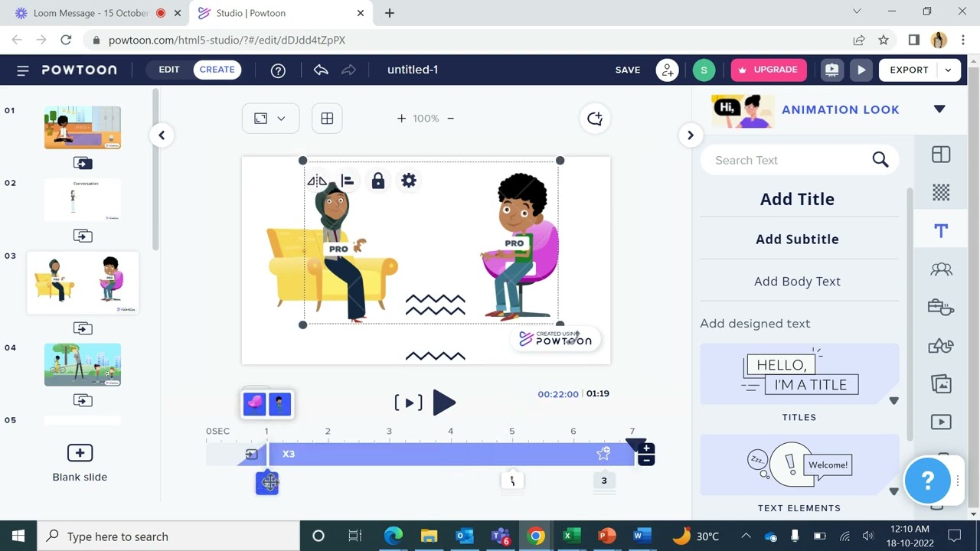980x551 pixels.
Task: Increase slide duration with plus
Action: click(646, 448)
